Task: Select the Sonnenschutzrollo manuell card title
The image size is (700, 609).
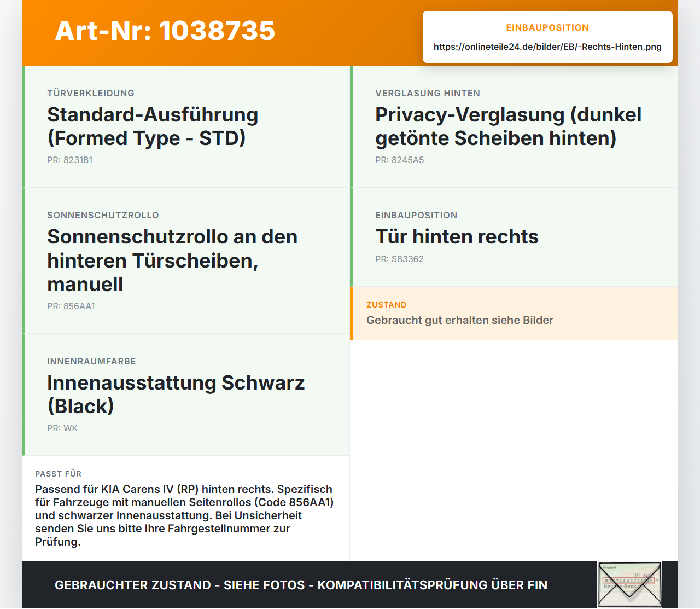Action: [172, 260]
